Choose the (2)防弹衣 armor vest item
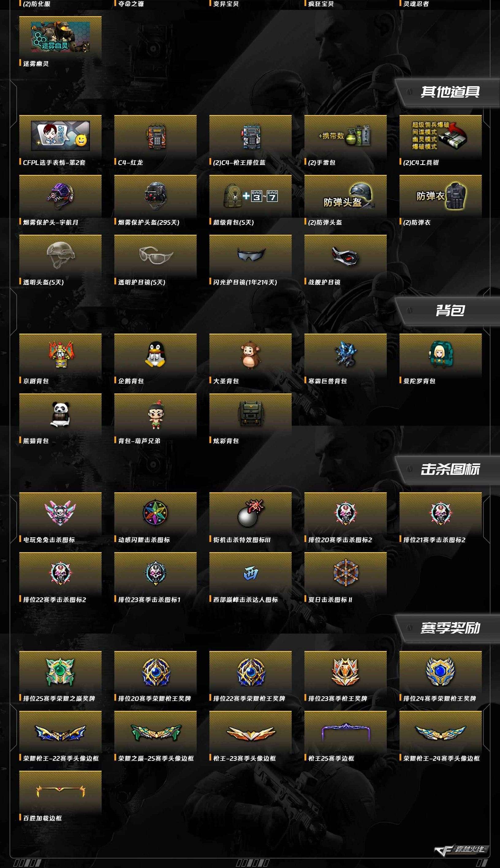The image size is (500, 868). [x=441, y=196]
